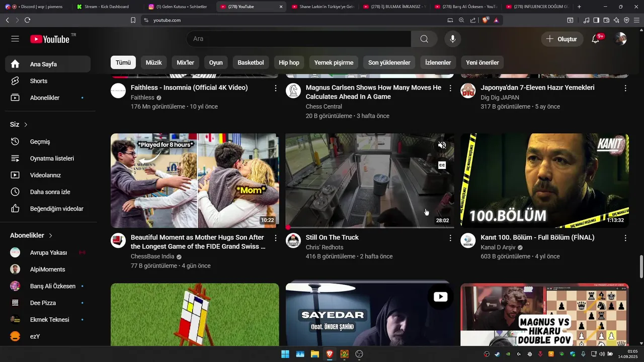Screen dimensions: 644x362
Task: Expand the Abonelikler section heading
Action: coord(31,235)
